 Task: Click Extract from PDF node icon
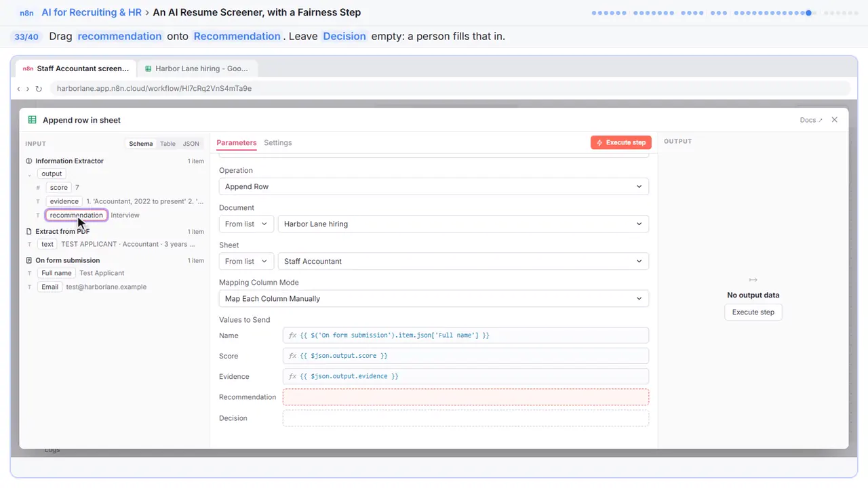point(29,232)
